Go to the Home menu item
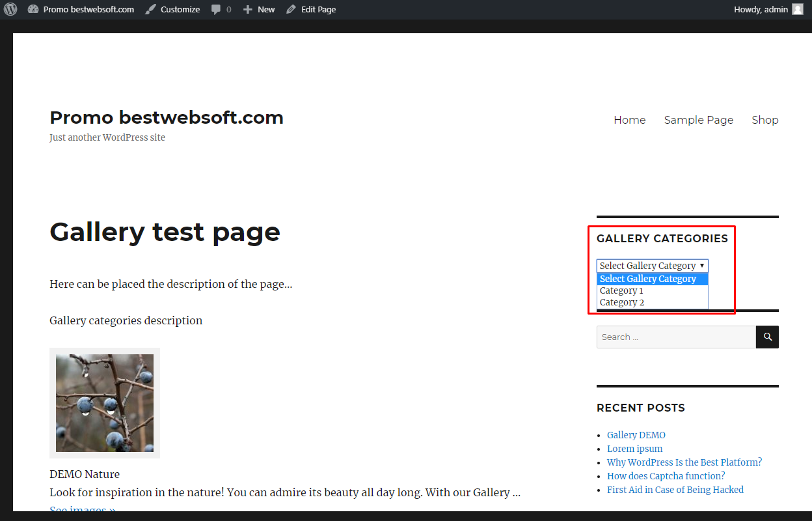Image resolution: width=812 pixels, height=521 pixels. coord(630,120)
